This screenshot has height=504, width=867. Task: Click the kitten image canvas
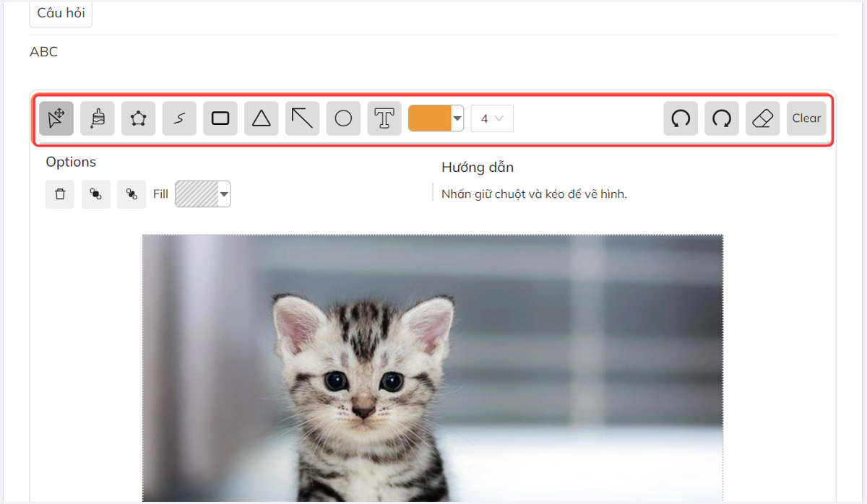433,368
